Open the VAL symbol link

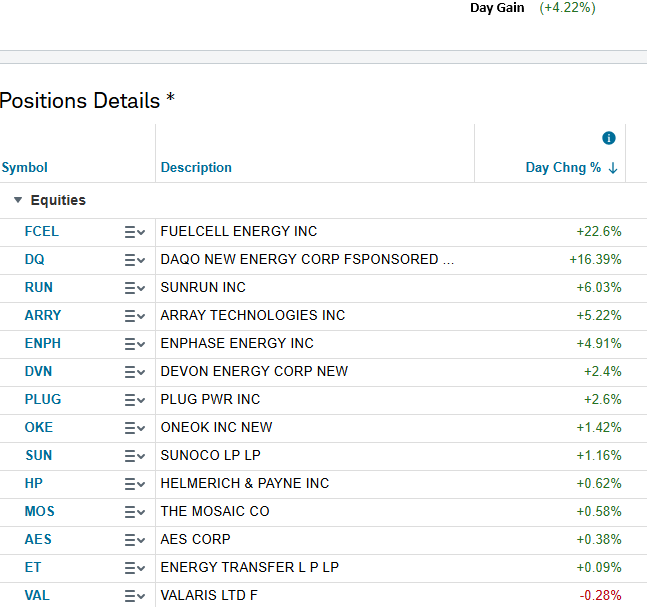pos(37,595)
